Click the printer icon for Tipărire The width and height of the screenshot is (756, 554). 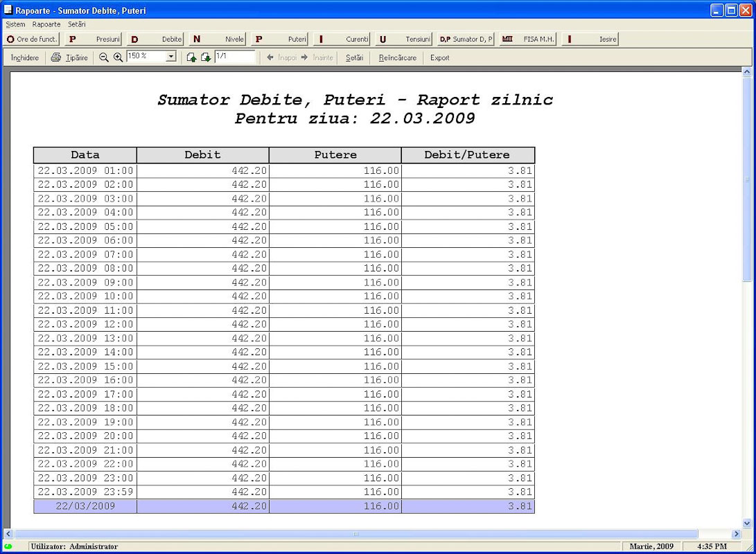(x=56, y=58)
